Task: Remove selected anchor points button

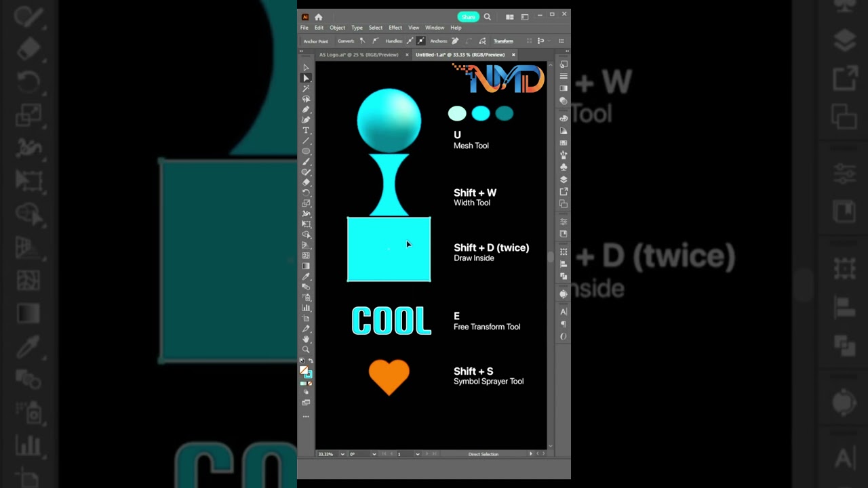Action: [455, 41]
